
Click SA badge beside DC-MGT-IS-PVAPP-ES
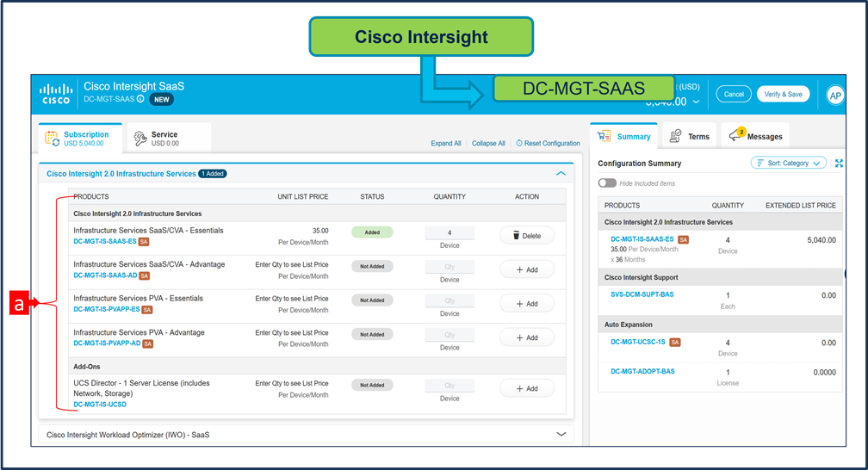[x=146, y=309]
